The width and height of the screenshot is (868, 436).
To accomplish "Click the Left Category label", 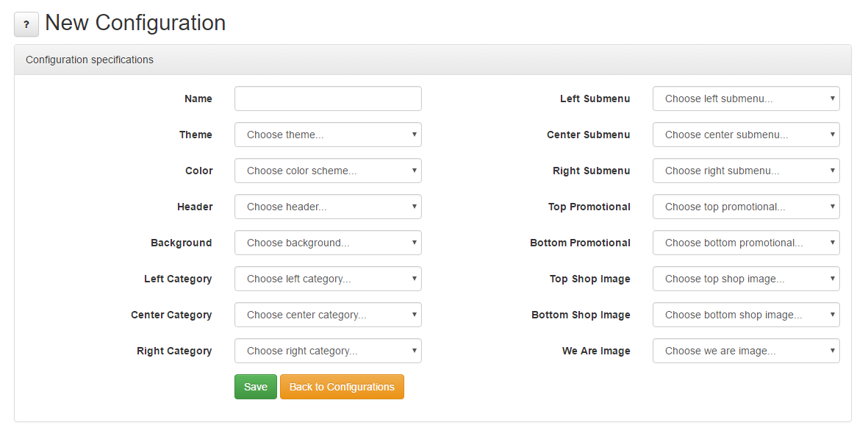I will [x=178, y=279].
